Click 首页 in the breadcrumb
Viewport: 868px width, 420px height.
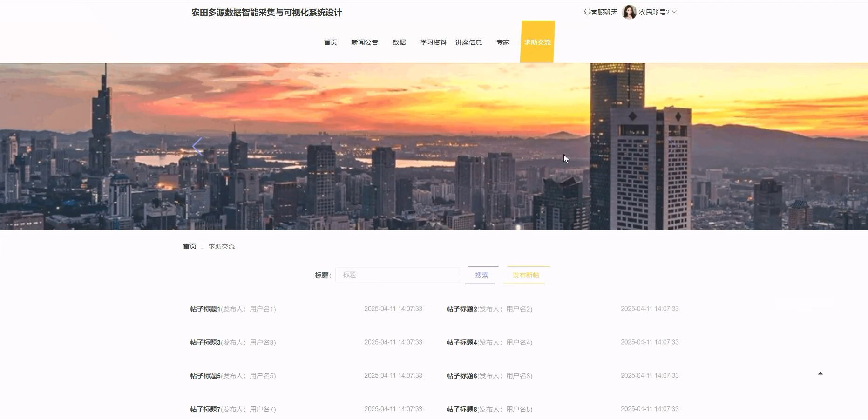tap(190, 246)
